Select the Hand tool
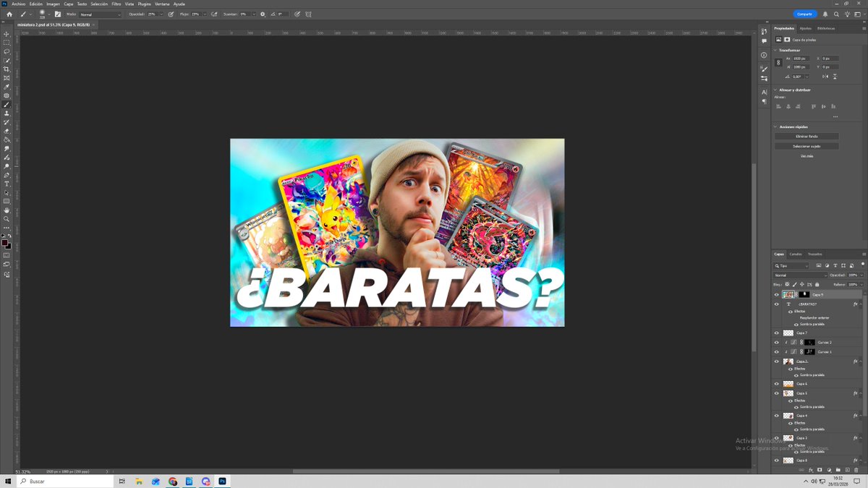Screen dimensions: 868x488 pyautogui.click(x=7, y=210)
